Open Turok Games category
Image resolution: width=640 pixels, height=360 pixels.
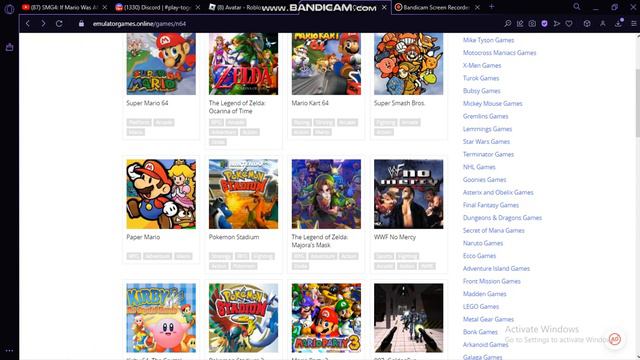click(x=481, y=78)
